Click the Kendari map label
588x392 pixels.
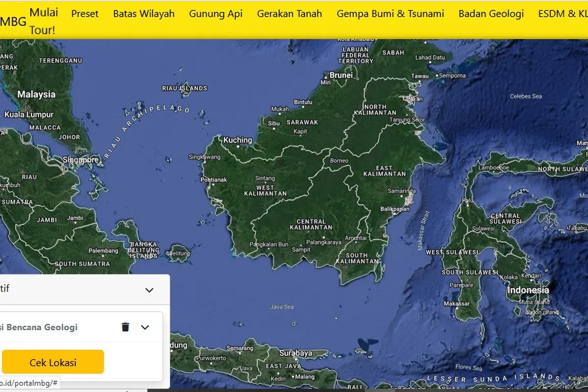click(x=531, y=277)
